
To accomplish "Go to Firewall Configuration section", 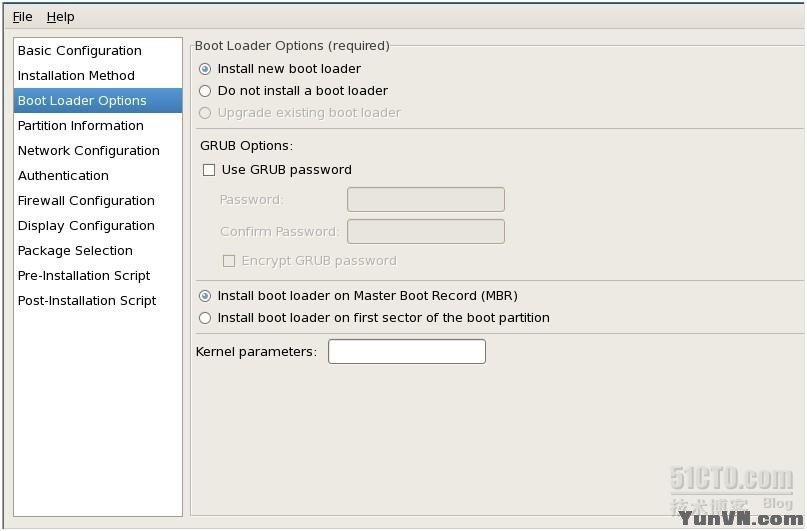I will coord(86,201).
